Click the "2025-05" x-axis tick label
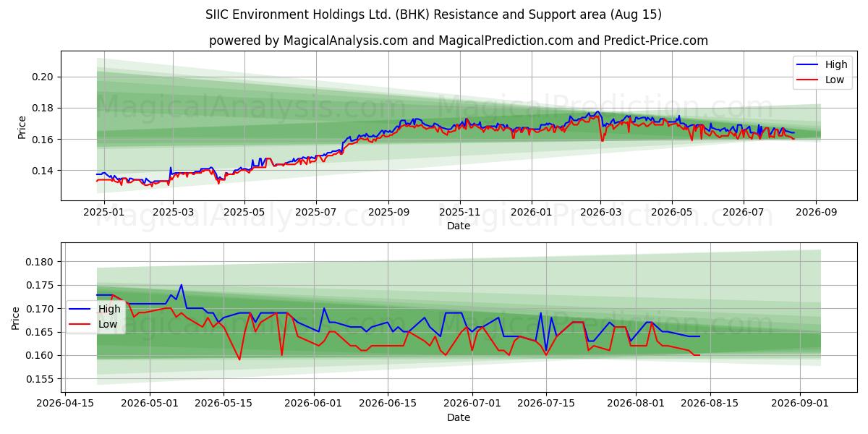This screenshot has height=434, width=868. coord(244,212)
